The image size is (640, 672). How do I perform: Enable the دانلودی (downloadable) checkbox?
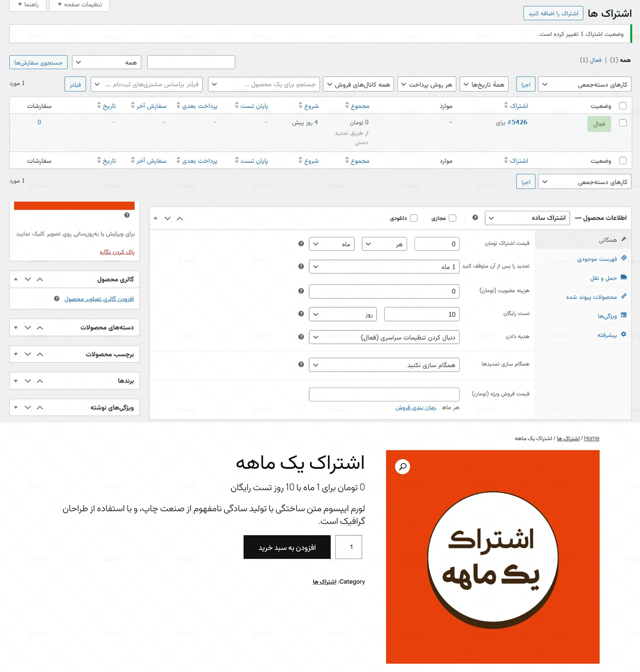[x=413, y=218]
